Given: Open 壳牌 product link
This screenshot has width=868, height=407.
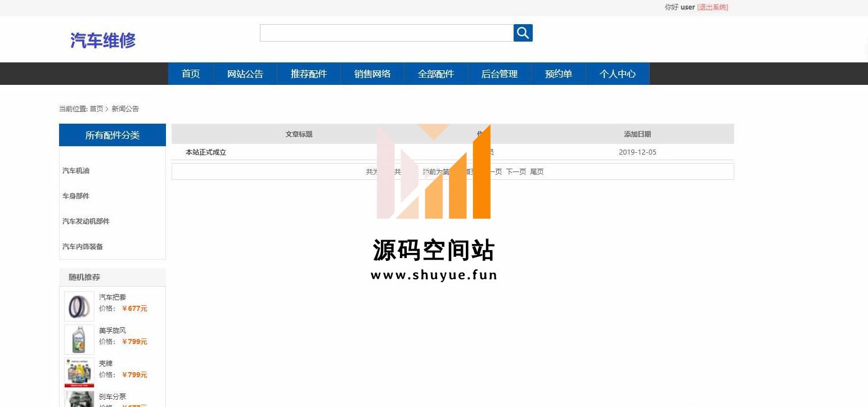Looking at the screenshot, I should click(106, 364).
